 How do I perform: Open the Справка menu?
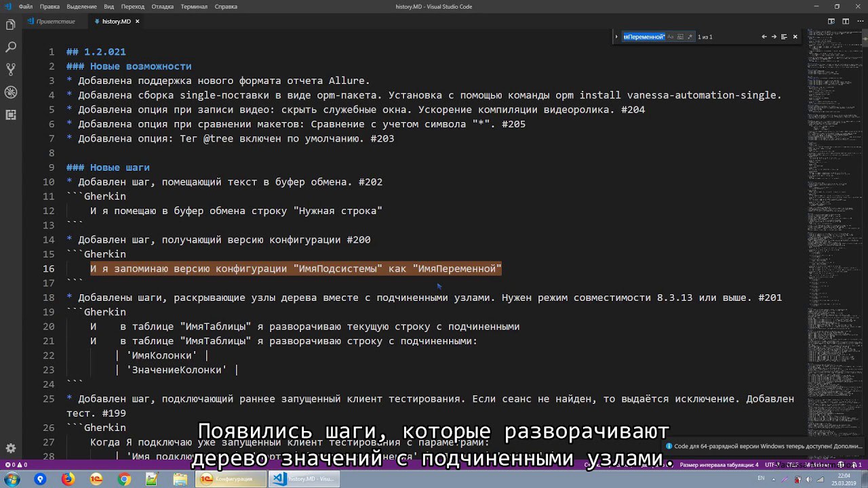(x=226, y=7)
